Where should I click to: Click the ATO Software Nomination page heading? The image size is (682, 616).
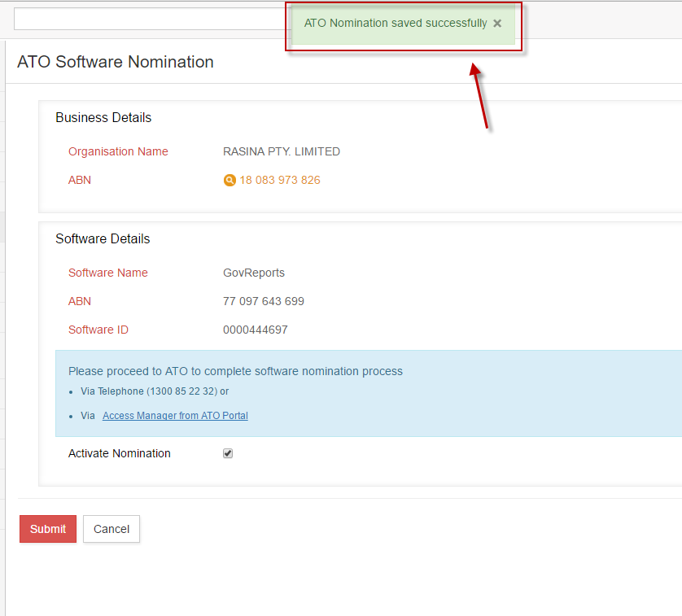[116, 62]
